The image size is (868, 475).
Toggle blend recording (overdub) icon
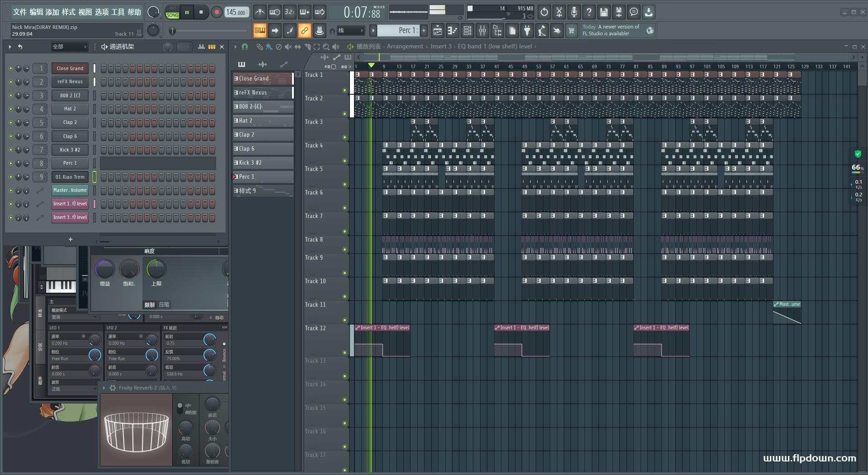tap(305, 12)
